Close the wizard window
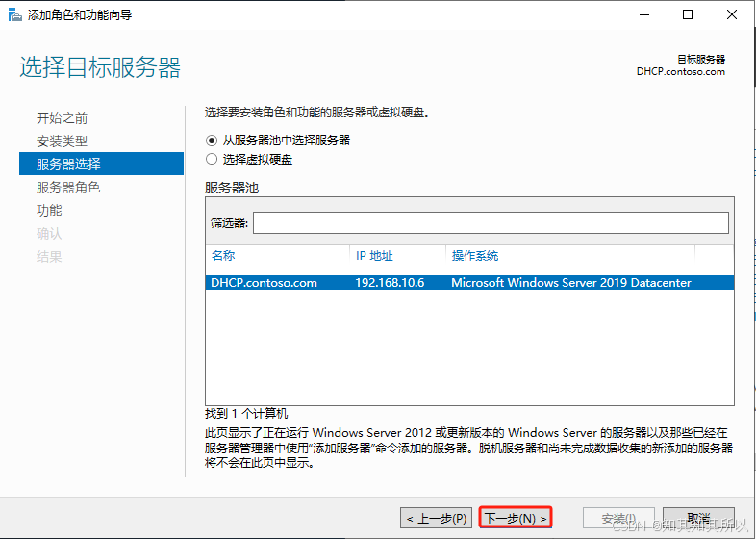This screenshot has width=756, height=539. coord(732,15)
